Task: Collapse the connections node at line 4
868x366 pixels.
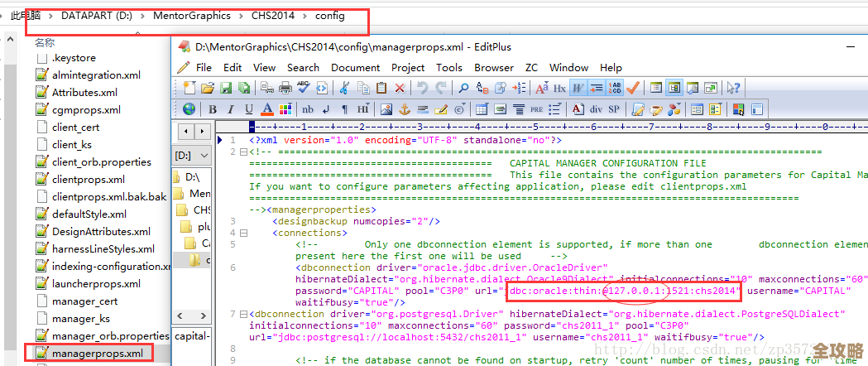Action: [x=242, y=234]
